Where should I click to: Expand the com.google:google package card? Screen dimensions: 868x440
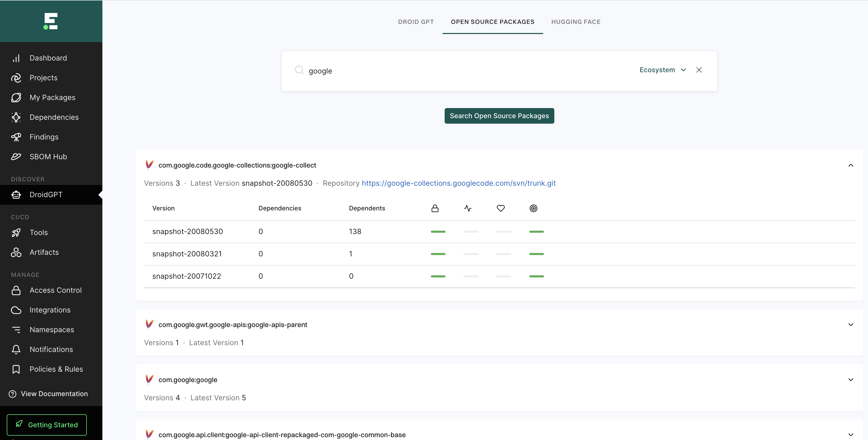point(851,380)
